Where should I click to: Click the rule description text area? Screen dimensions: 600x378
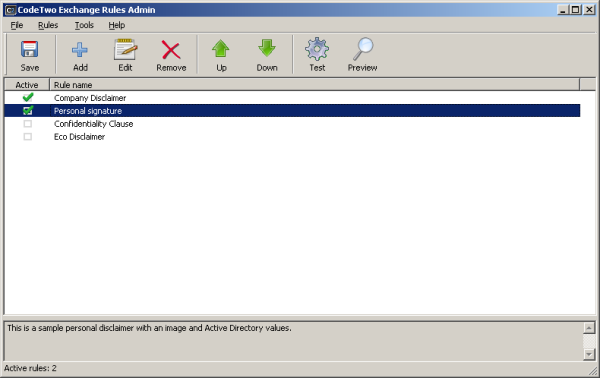coord(294,341)
